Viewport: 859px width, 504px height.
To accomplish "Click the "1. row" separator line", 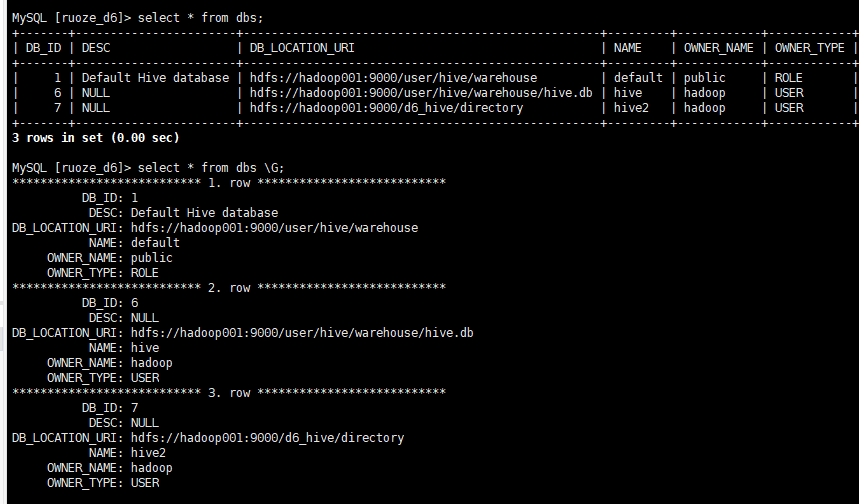I will pos(228,182).
